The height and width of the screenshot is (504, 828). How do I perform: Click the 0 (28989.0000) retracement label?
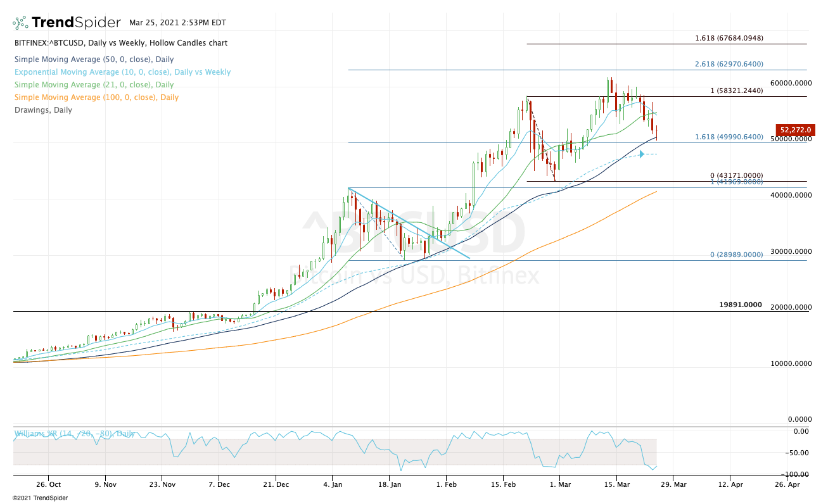point(736,255)
